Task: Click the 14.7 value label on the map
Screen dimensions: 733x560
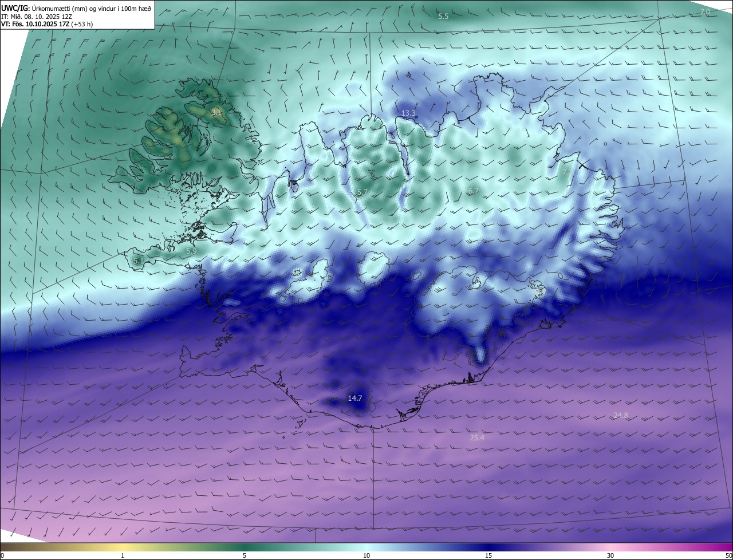Action: coord(355,398)
